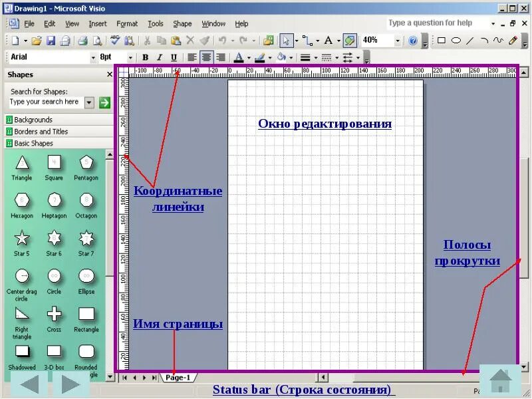Image resolution: width=532 pixels, height=399 pixels.
Task: Click the Print icon
Action: 82,41
